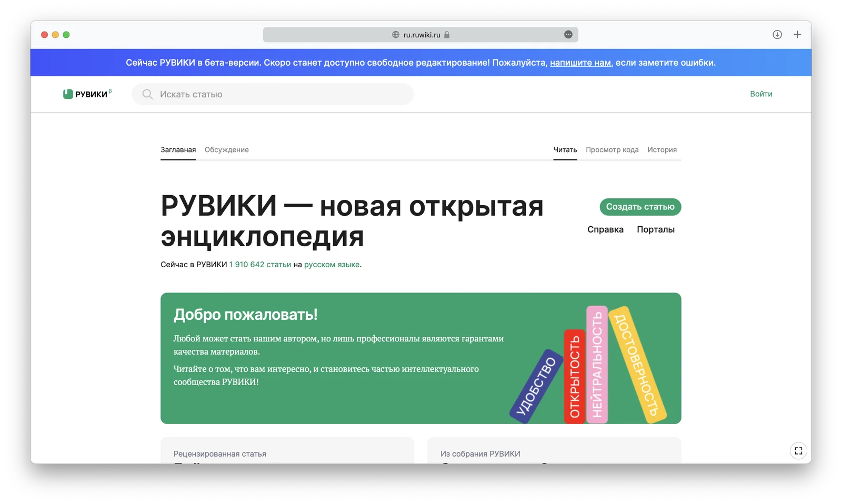
Task: Open the Порталы link
Action: pyautogui.click(x=655, y=229)
